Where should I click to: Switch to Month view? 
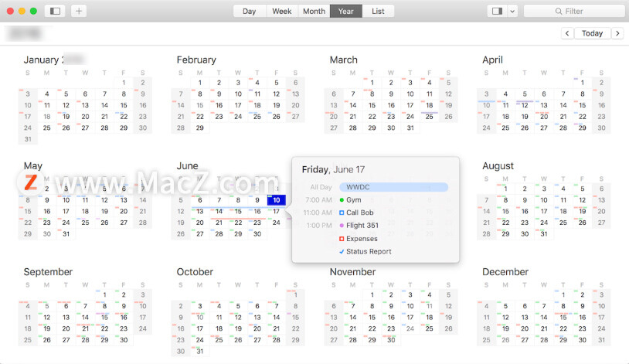click(314, 12)
